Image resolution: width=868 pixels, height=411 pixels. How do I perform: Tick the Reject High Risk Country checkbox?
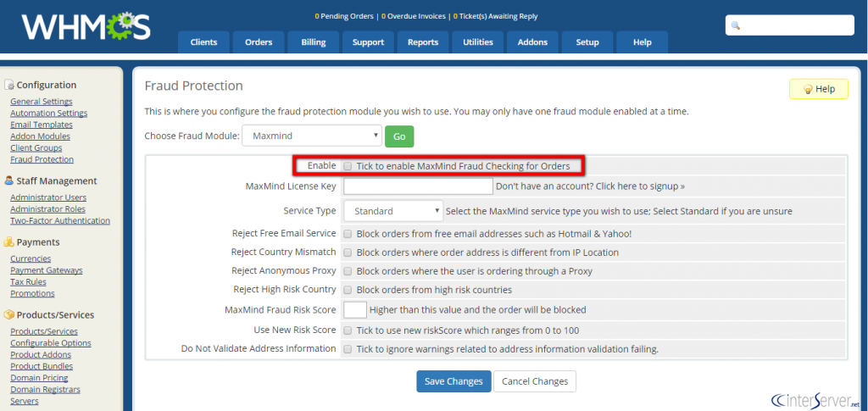pos(348,289)
